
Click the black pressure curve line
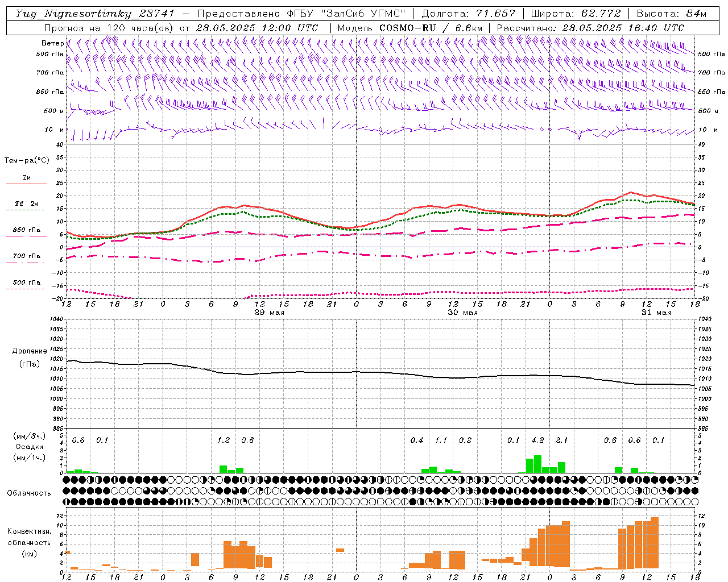(x=381, y=372)
